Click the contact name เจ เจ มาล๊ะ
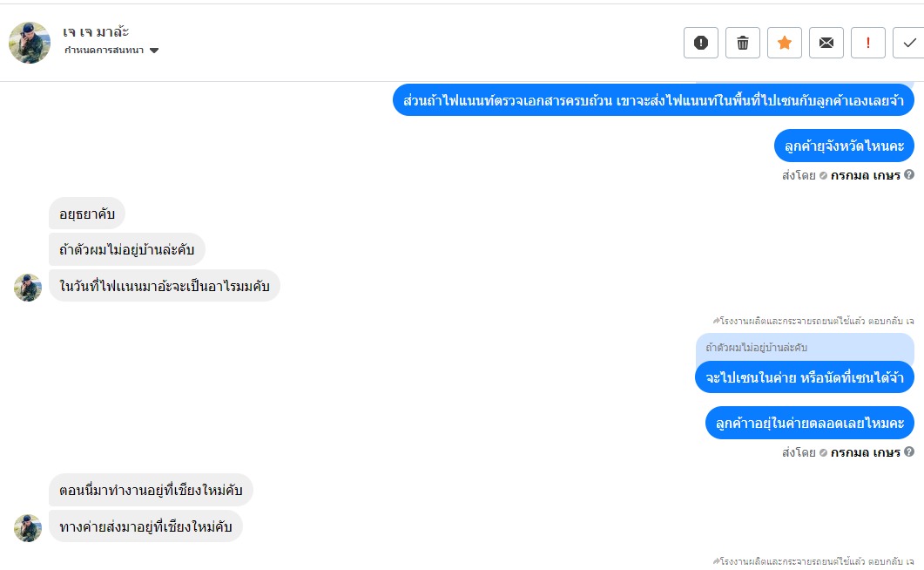This screenshot has width=924, height=570. click(x=97, y=32)
